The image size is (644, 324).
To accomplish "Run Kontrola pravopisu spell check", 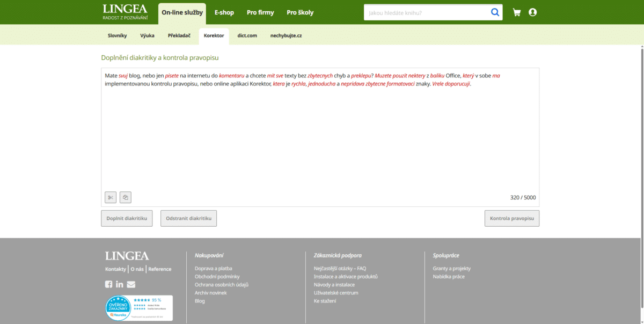I will (511, 219).
